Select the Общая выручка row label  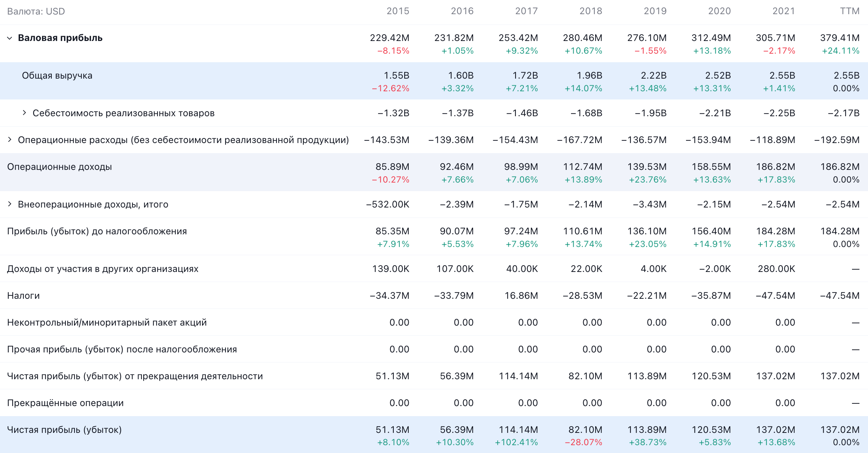pyautogui.click(x=57, y=76)
